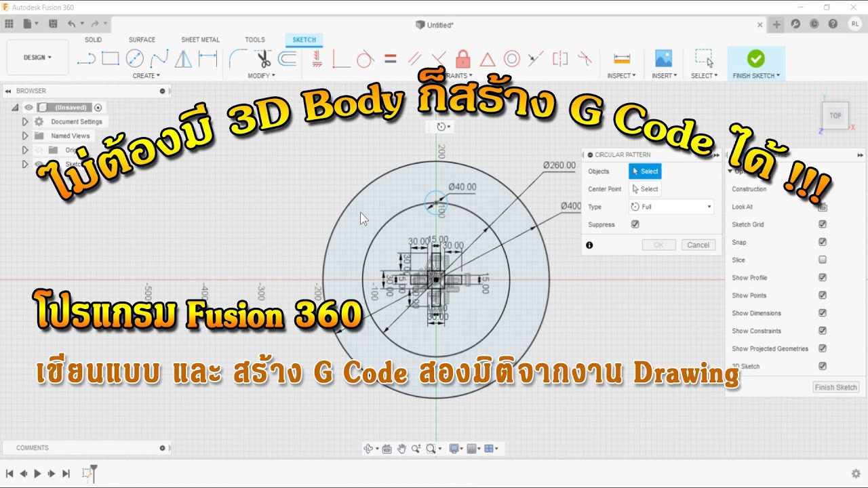Click the new design plus tab button

click(x=777, y=24)
